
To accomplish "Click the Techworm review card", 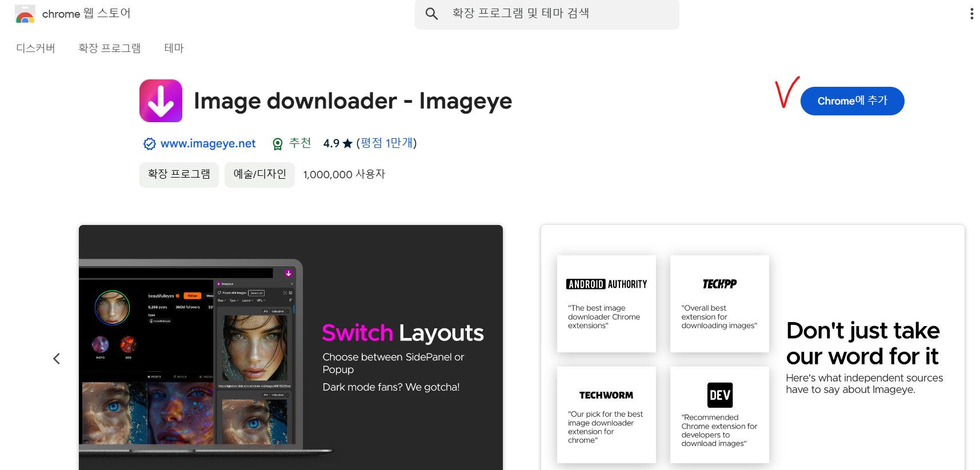I will point(606,415).
